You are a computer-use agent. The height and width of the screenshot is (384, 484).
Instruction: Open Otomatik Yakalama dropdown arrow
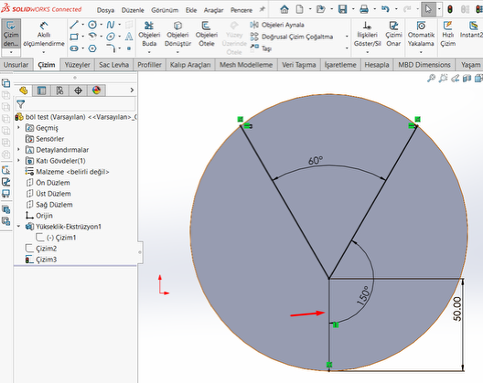tap(421, 52)
